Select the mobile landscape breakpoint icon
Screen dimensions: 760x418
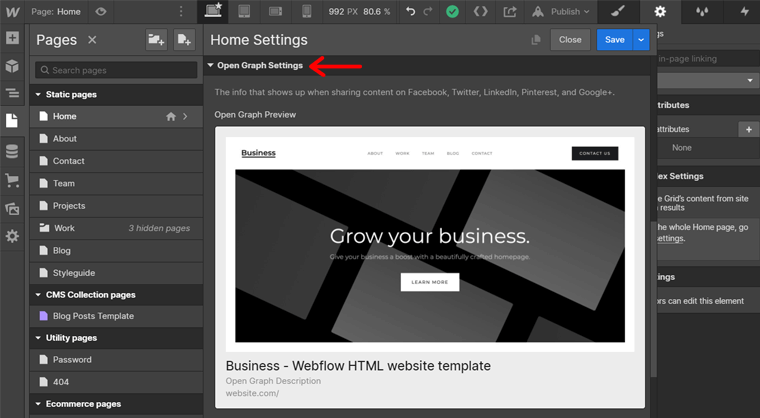pos(276,11)
